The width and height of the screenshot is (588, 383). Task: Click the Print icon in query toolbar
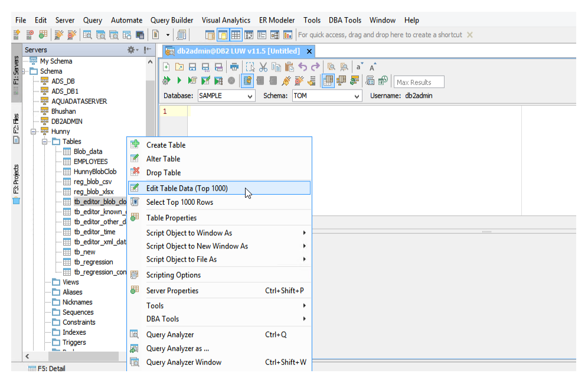(234, 67)
